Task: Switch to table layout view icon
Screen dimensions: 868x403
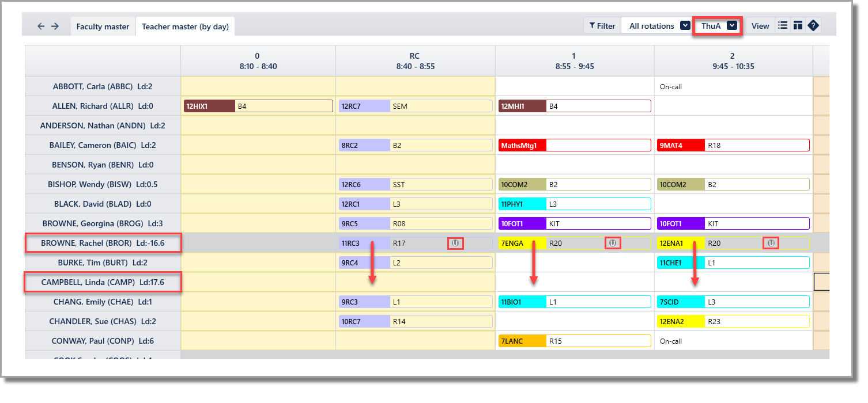Action: (x=798, y=26)
